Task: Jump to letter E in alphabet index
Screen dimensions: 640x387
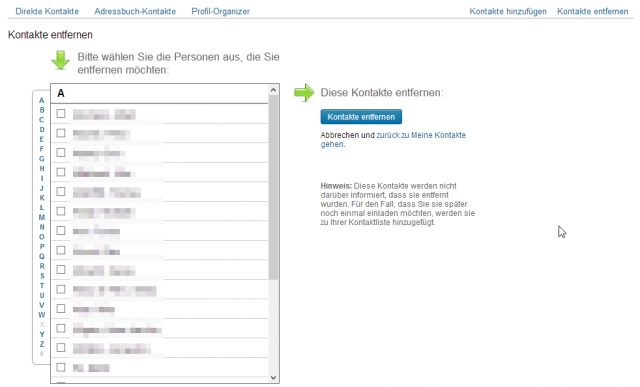Action: (42, 139)
